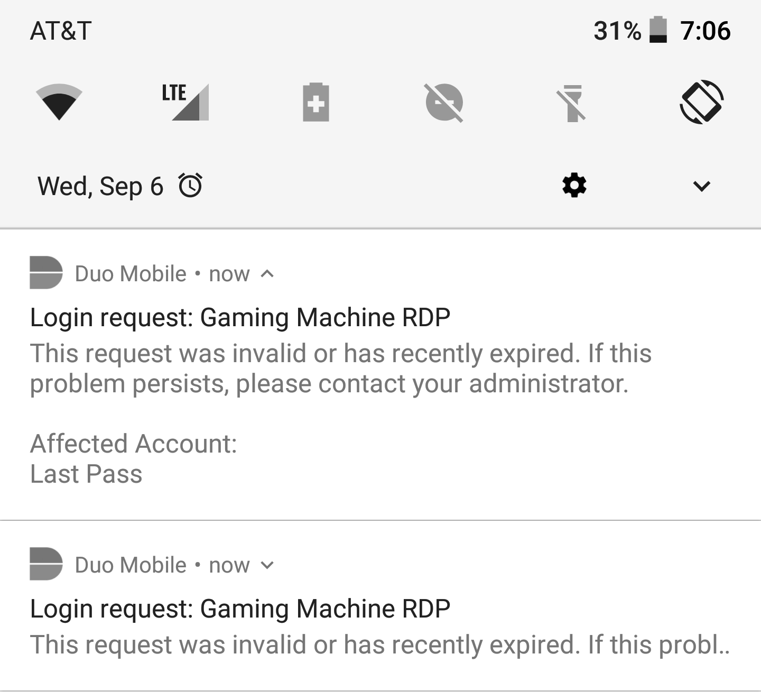Tap the 7:06 clock in status bar
The height and width of the screenshot is (700, 761).
point(705,31)
